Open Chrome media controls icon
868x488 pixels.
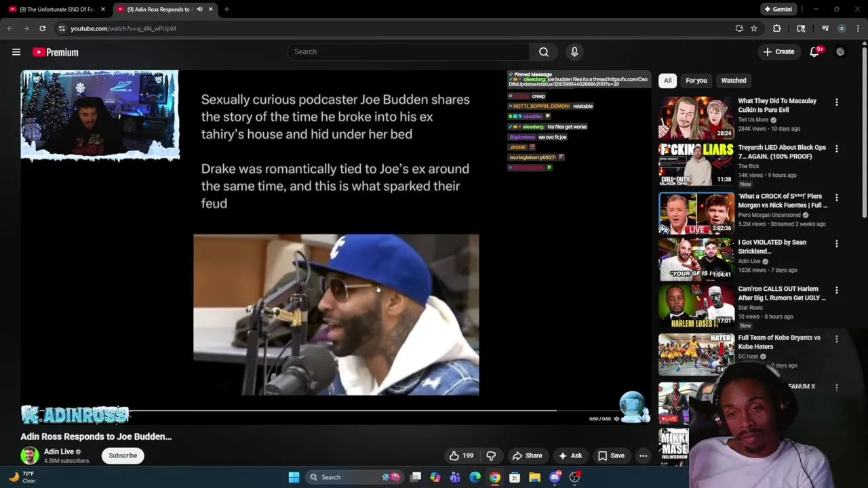(825, 28)
